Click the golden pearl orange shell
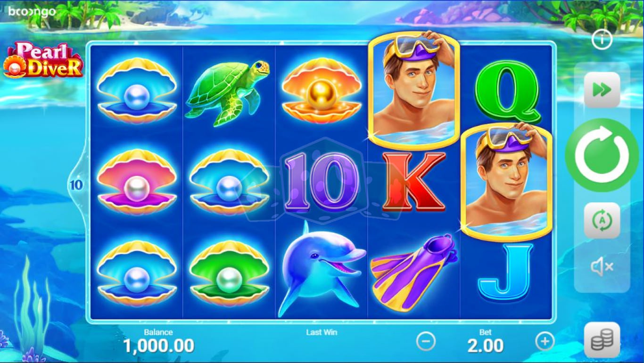644x363 pixels. click(x=321, y=91)
